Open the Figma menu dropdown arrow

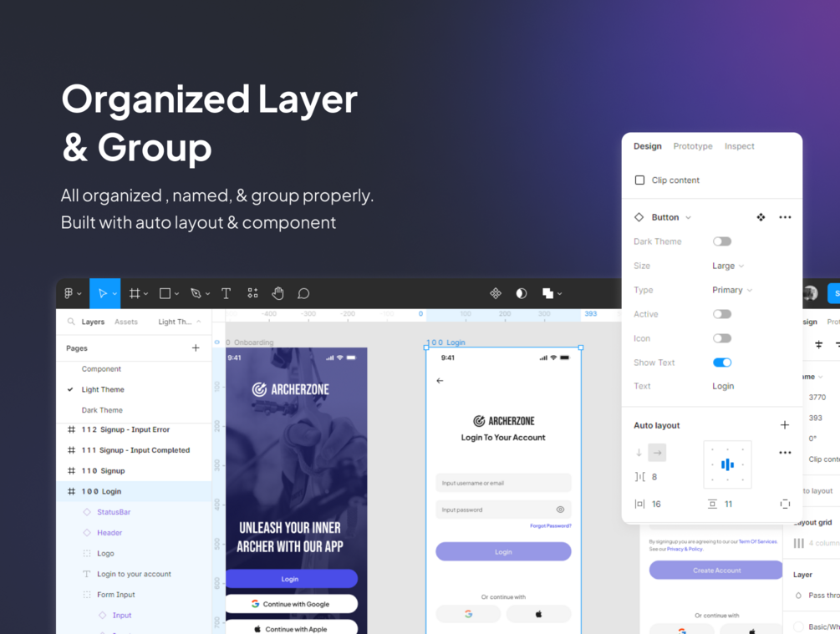79,294
